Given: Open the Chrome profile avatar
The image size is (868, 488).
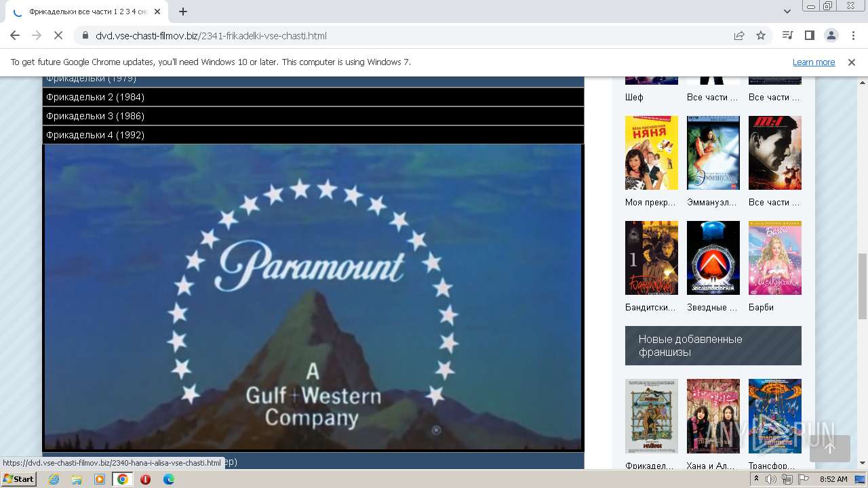Looking at the screenshot, I should click(x=831, y=35).
